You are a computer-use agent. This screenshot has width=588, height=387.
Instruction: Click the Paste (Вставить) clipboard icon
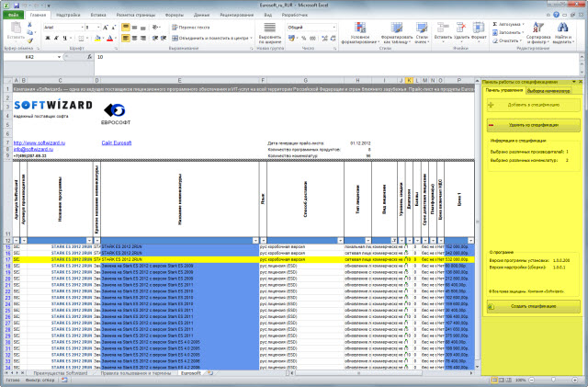tap(16, 28)
